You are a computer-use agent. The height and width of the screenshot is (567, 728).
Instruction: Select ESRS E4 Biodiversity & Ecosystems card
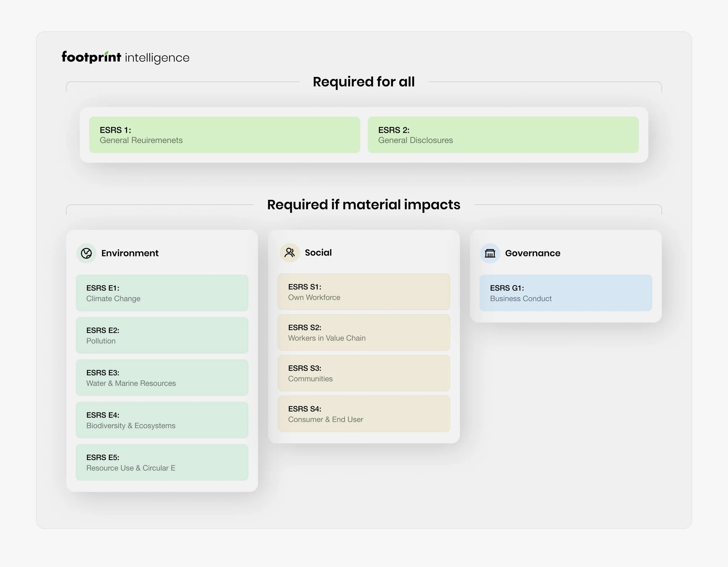162,420
